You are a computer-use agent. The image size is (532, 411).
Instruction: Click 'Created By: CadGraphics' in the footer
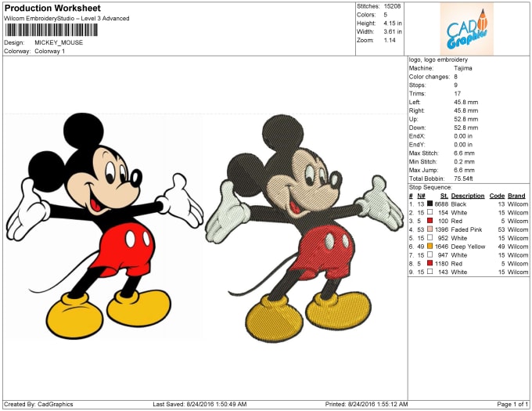38,404
